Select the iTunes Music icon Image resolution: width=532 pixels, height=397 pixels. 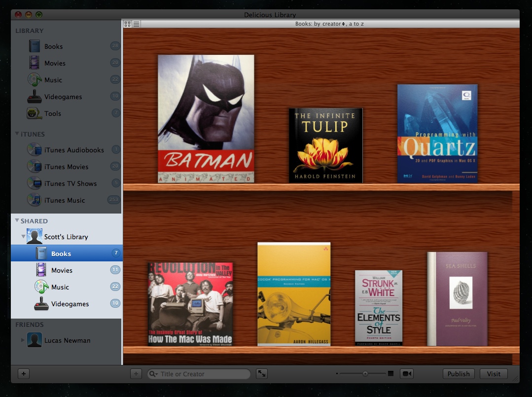point(35,200)
